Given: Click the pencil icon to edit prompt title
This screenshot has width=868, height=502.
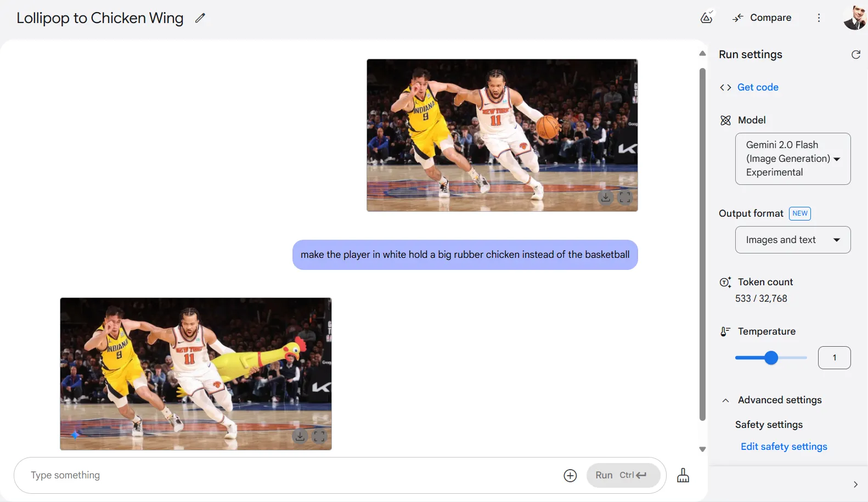Looking at the screenshot, I should [x=200, y=18].
